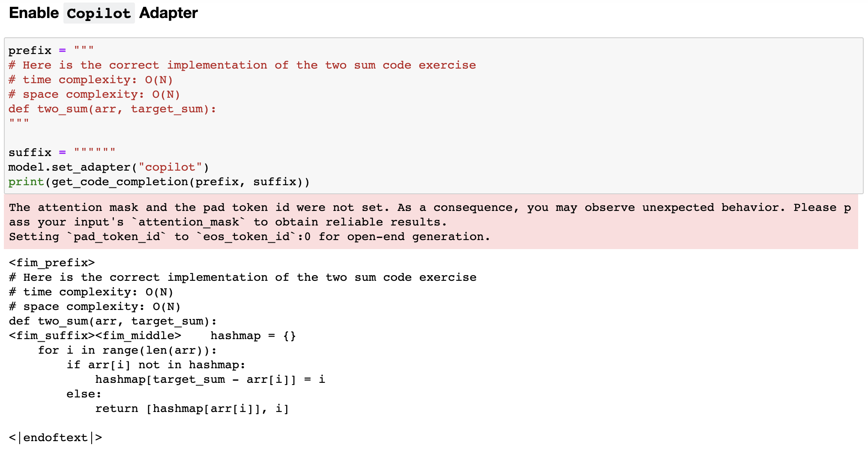Click the "else:" line in the output

click(84, 394)
